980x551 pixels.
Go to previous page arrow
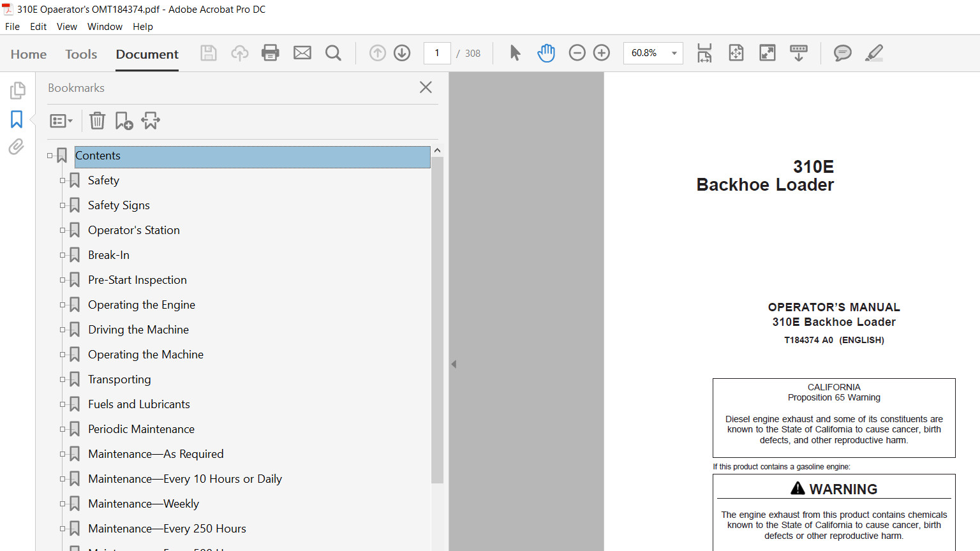378,53
